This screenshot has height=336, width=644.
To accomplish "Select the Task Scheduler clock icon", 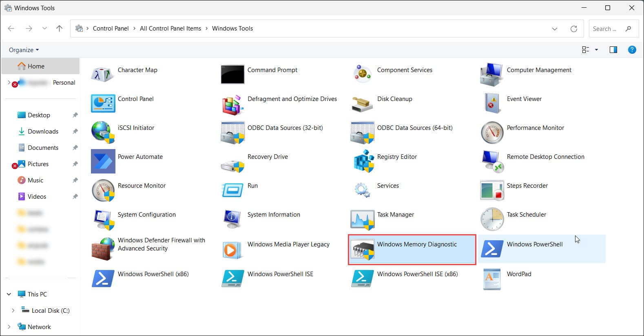I will point(492,219).
